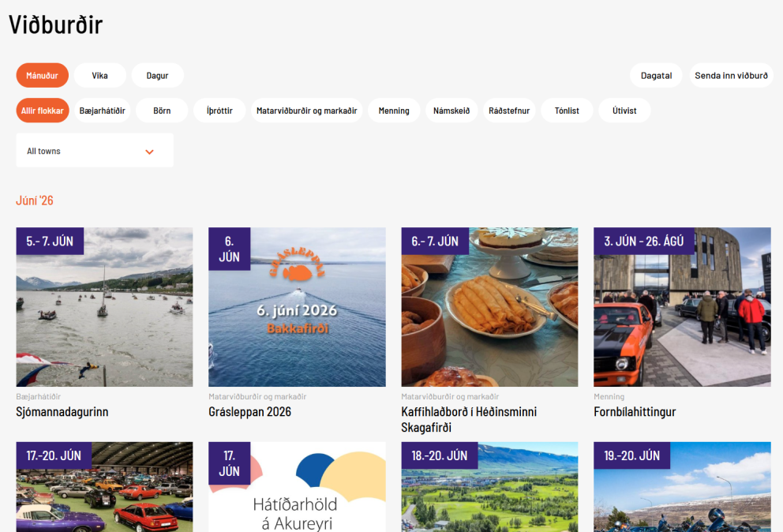Viewport: 783px width, 532px height.
Task: Filter events by Ráðstefnur
Action: click(509, 111)
